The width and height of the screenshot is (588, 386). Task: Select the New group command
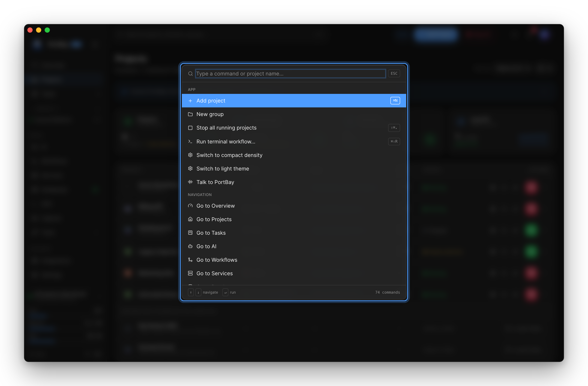tap(294, 114)
